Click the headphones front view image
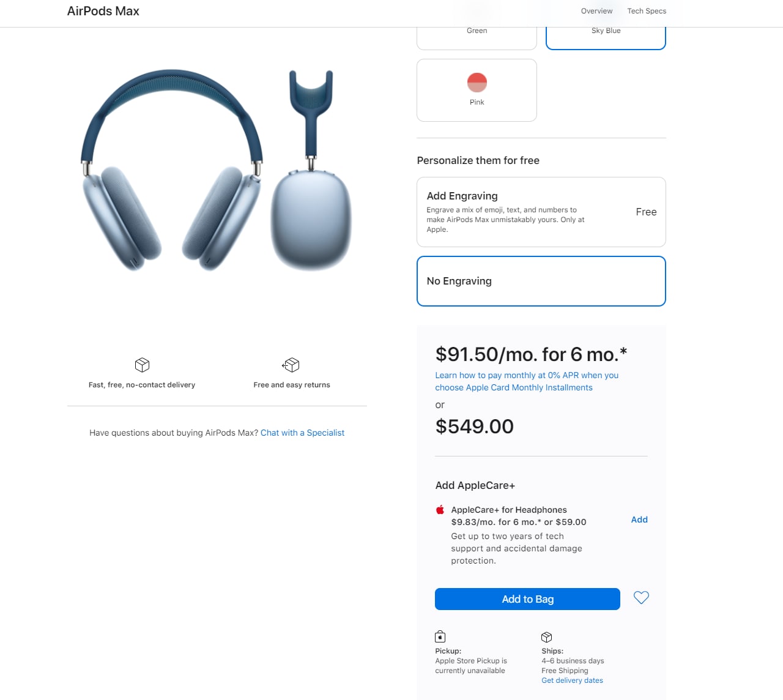This screenshot has width=783, height=700. tap(172, 170)
